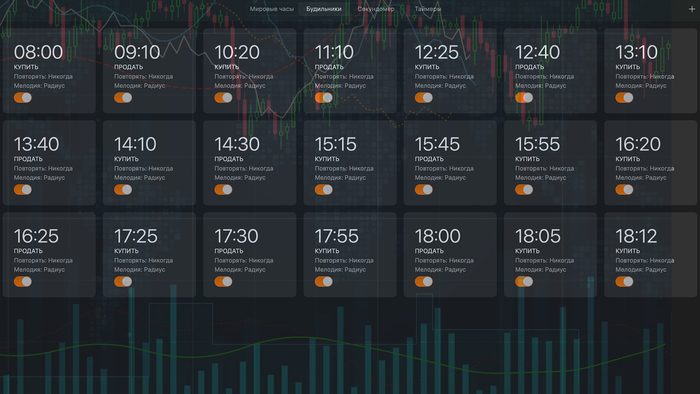Add a new alarm with plus icon
700x394 pixels.
tap(692, 9)
